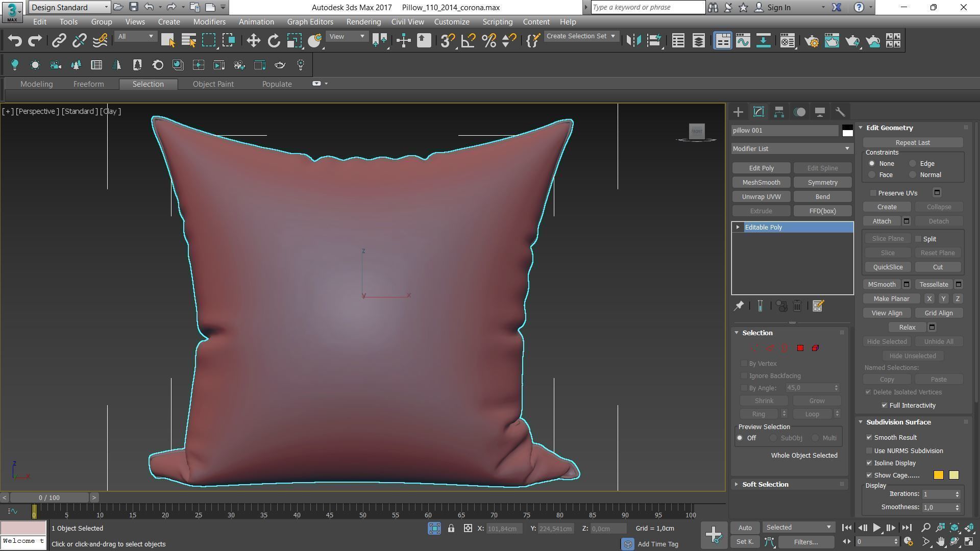This screenshot has height=551, width=980.
Task: Activate the Select and Uniform Scale tool
Action: tap(295, 41)
